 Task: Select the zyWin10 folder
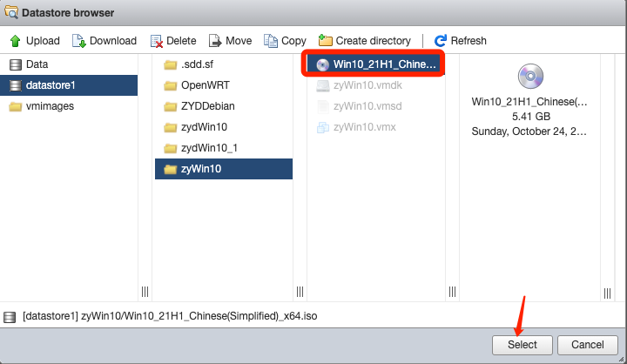tap(224, 169)
